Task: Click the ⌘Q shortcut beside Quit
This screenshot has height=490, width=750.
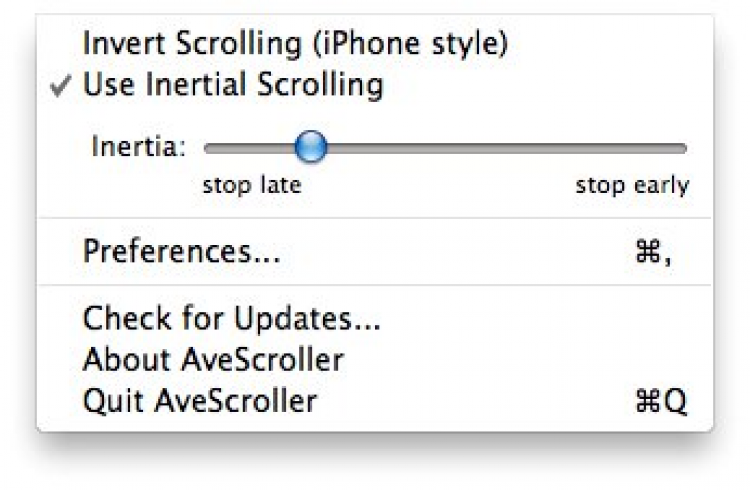Action: [661, 402]
